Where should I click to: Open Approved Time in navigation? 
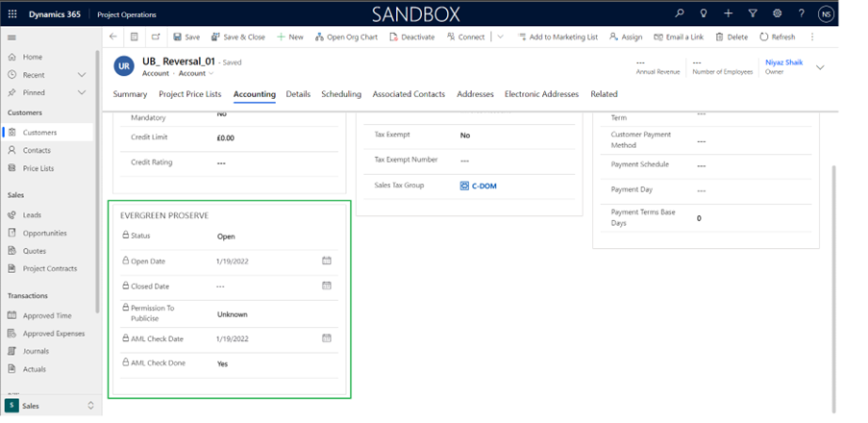(48, 315)
